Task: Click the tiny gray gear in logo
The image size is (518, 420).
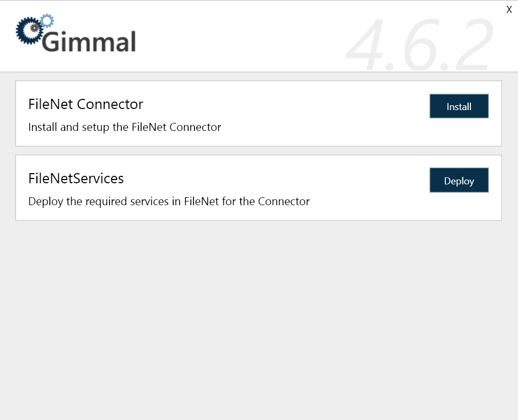Action: (x=35, y=27)
